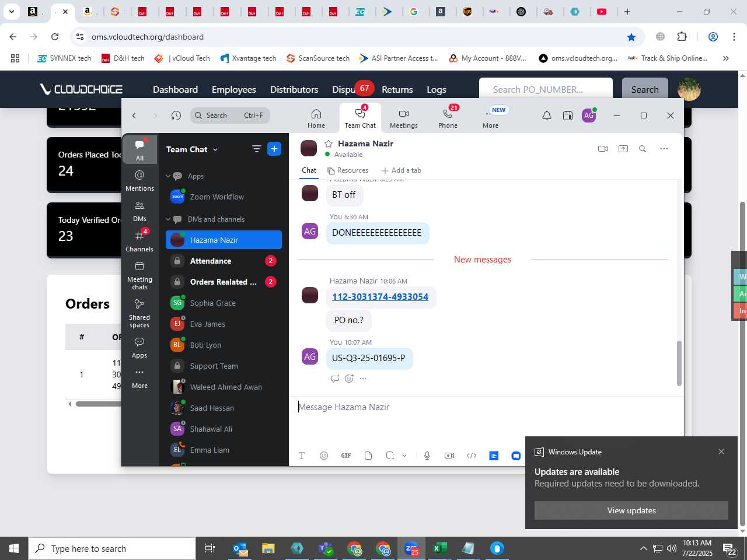Click the share screen icon in chat header
The width and height of the screenshot is (747, 560).
pyautogui.click(x=623, y=149)
